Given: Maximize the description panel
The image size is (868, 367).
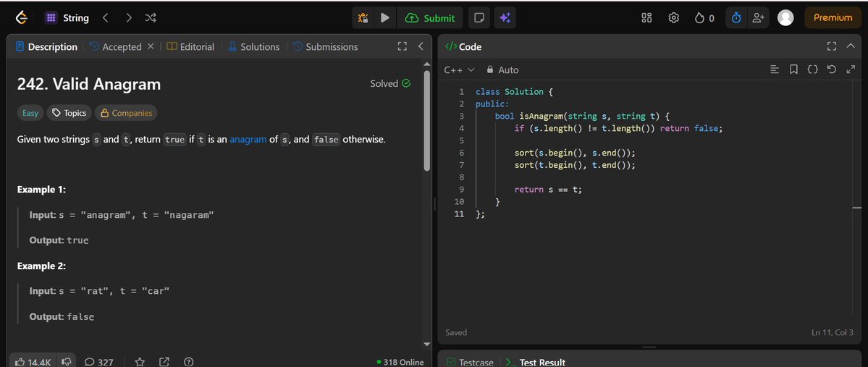Looking at the screenshot, I should tap(403, 46).
